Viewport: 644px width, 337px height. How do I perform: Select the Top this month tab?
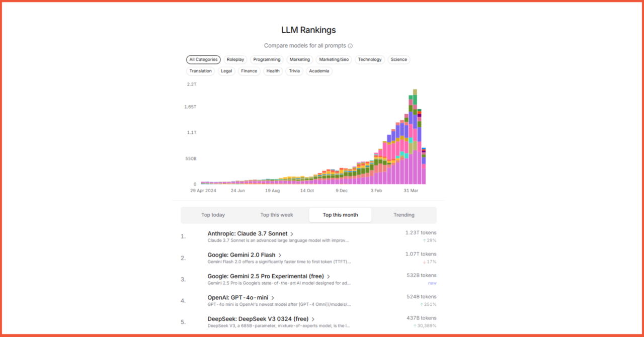coord(340,215)
